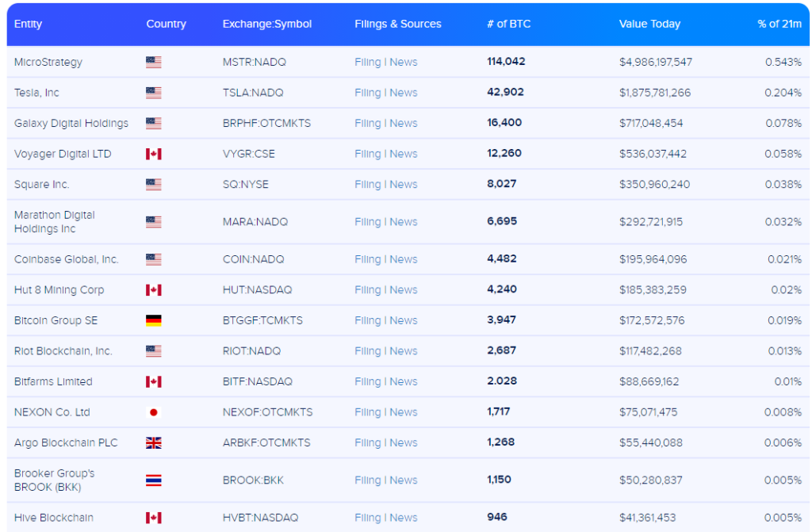Click the German flag for Bitcoin Group SE
812x532 pixels.
pos(153,320)
